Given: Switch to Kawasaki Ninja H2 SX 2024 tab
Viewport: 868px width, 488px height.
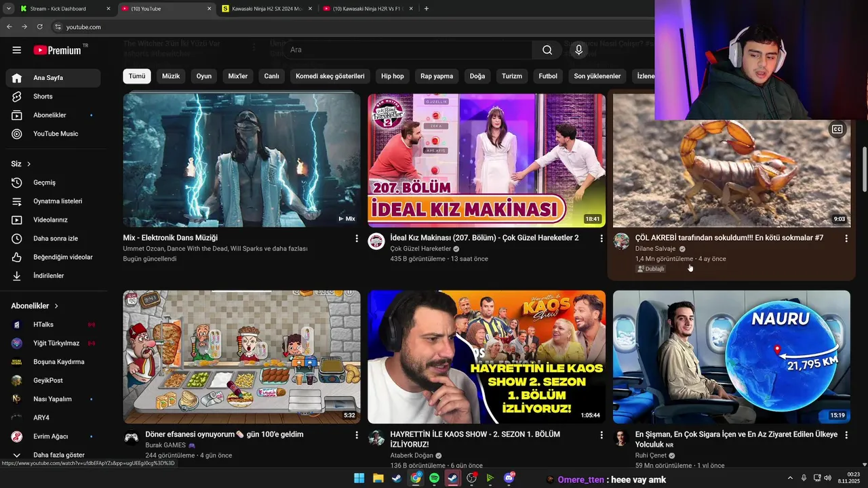Looking at the screenshot, I should pyautogui.click(x=267, y=9).
